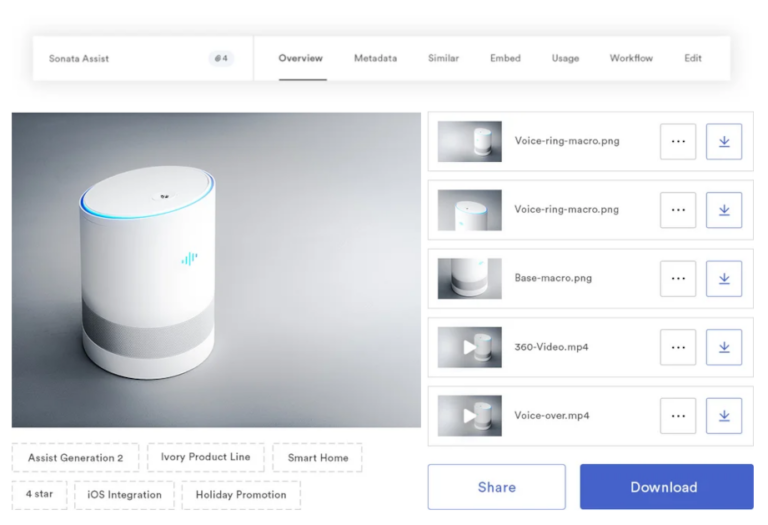Screen dimensions: 768x525
Task: Select the Smart Home tag
Action: 317,458
